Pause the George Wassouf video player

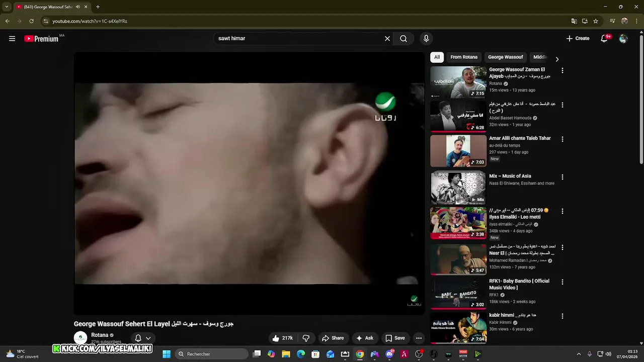click(x=249, y=184)
